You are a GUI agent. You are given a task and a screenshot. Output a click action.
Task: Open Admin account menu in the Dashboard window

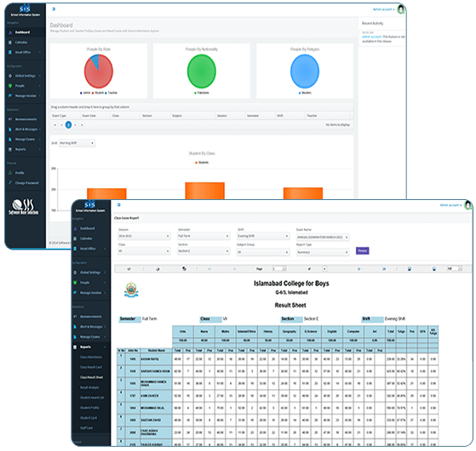pyautogui.click(x=383, y=9)
